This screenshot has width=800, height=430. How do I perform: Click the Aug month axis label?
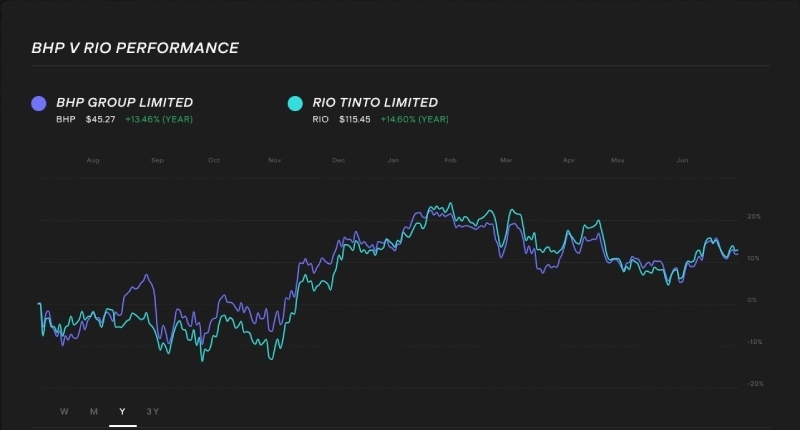coord(93,160)
